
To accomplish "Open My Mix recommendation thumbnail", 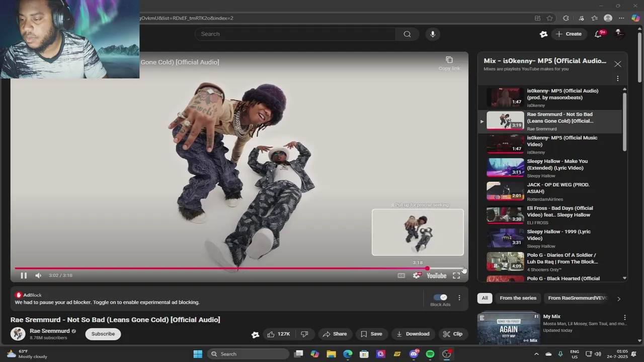I will click(508, 329).
